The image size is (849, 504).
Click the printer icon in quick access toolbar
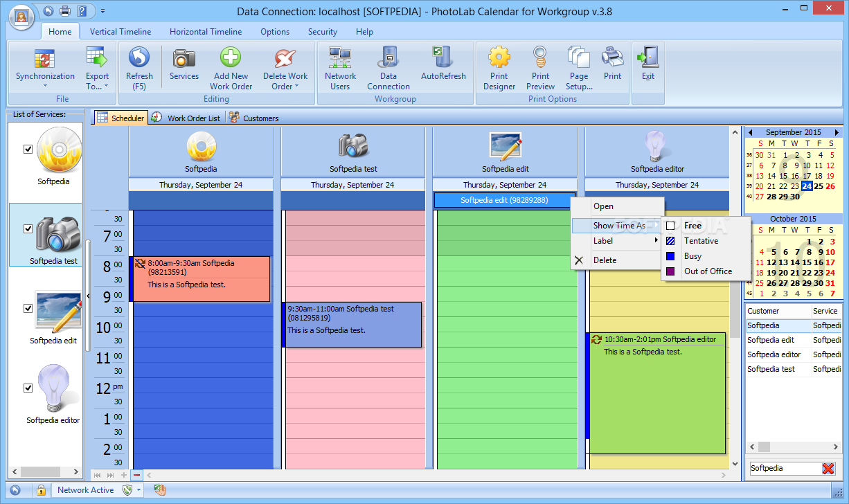(x=66, y=10)
